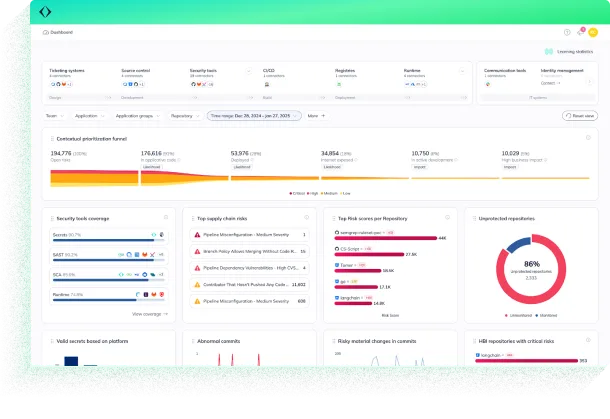Click the bookmark icon on Security tools coverage
The image size is (610, 419).
point(166,217)
